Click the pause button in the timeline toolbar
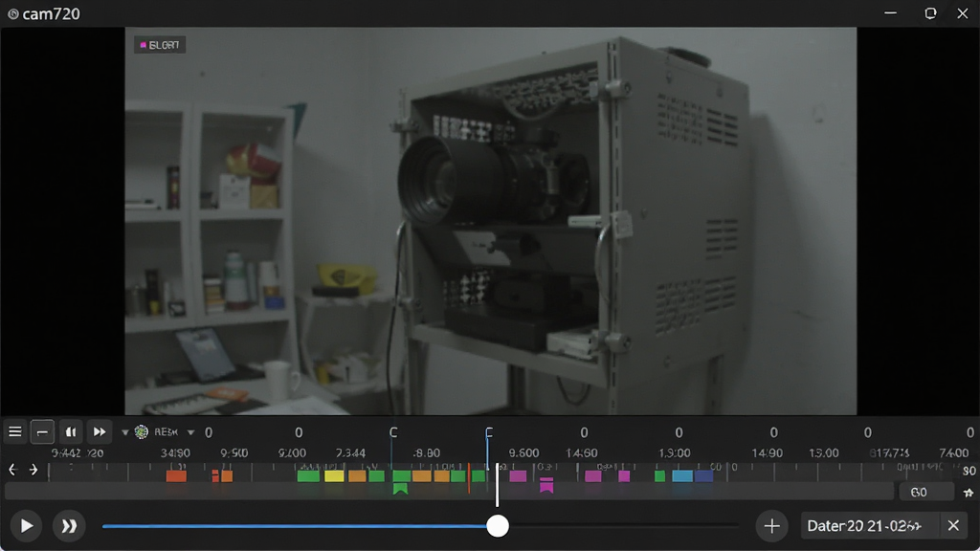The height and width of the screenshot is (551, 980). pyautogui.click(x=71, y=431)
